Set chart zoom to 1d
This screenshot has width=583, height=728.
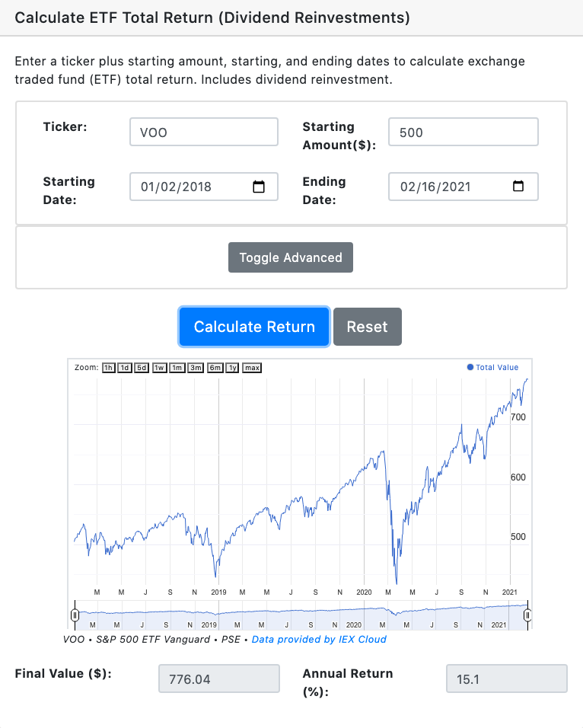tap(124, 368)
